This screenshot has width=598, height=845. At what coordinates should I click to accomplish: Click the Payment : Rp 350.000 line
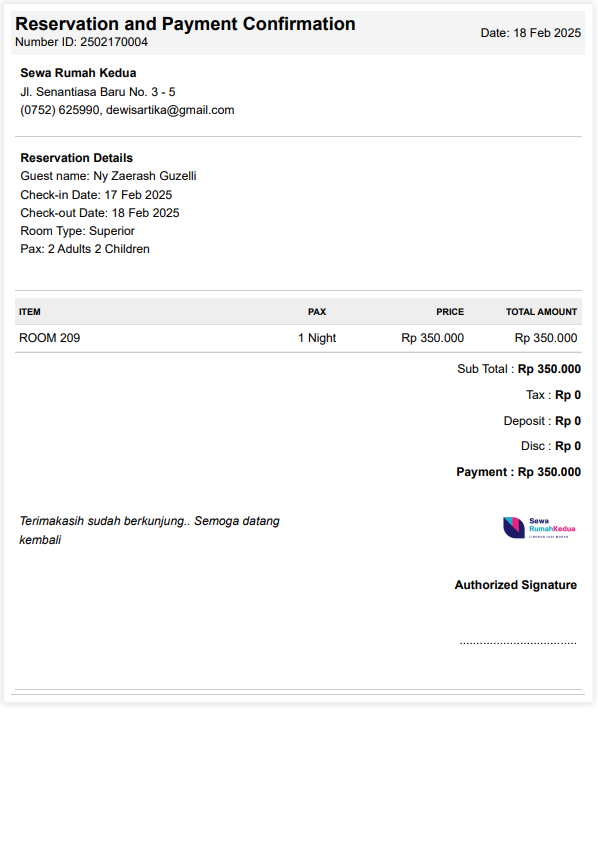point(518,472)
